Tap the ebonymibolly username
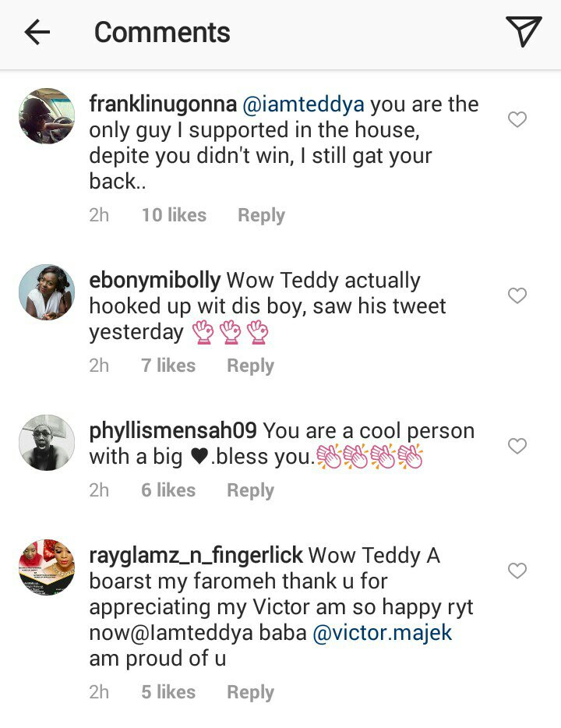561x728 pixels. pos(155,281)
